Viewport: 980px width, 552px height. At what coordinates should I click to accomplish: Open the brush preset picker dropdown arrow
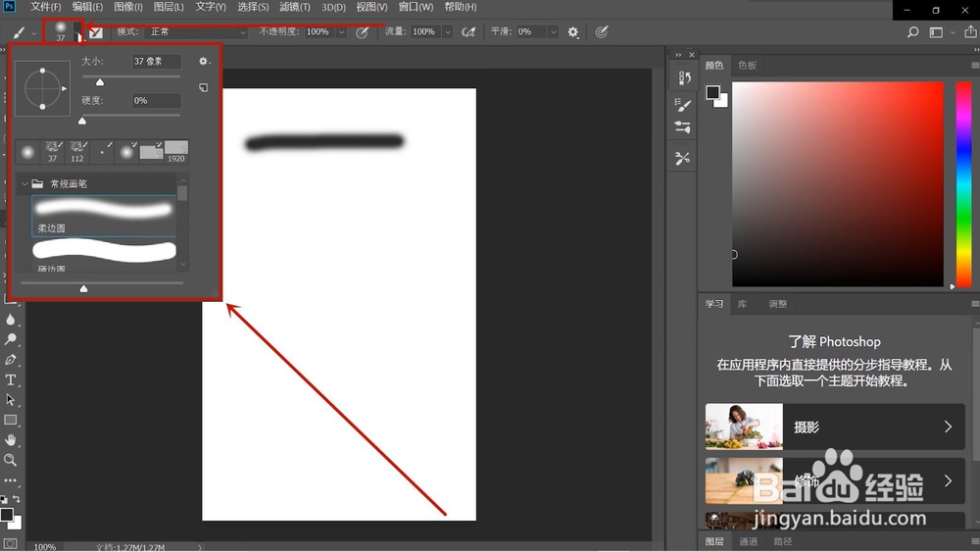(77, 32)
